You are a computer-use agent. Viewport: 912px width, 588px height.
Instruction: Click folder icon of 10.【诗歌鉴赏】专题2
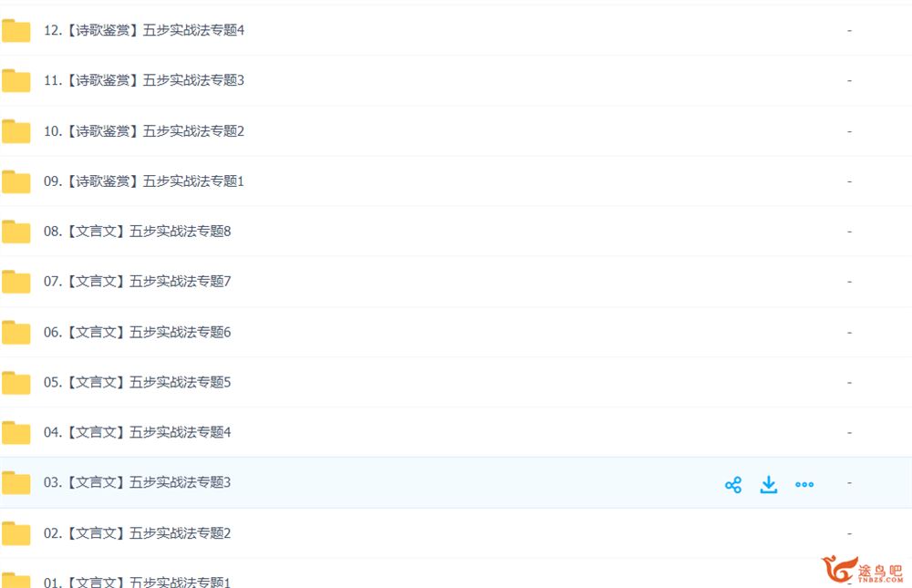click(x=16, y=131)
